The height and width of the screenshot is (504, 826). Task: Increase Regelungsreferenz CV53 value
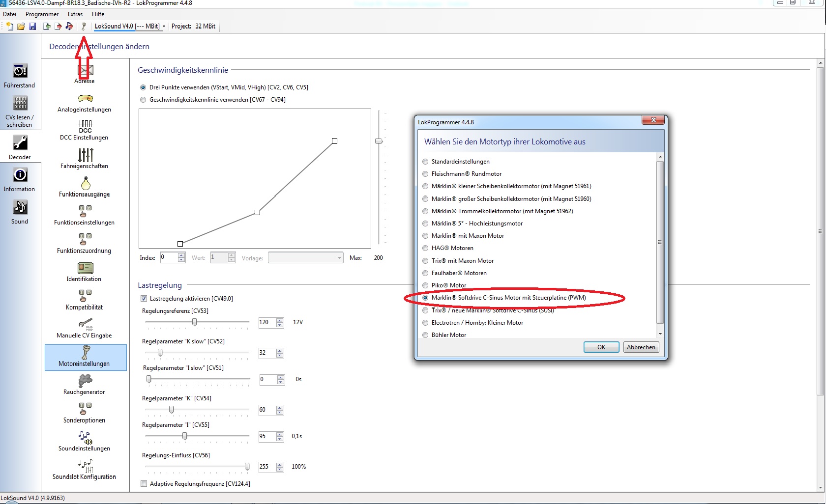pos(280,320)
